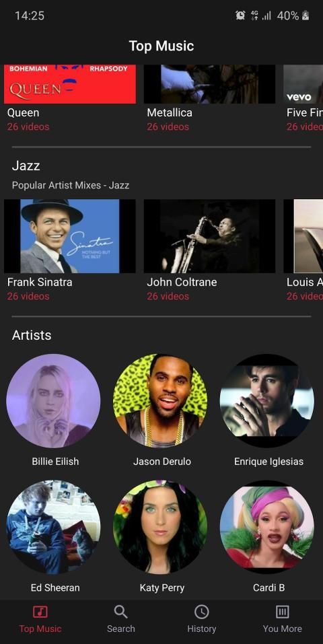
Task: Tap the Frank Sinatra title link
Action: click(x=40, y=282)
